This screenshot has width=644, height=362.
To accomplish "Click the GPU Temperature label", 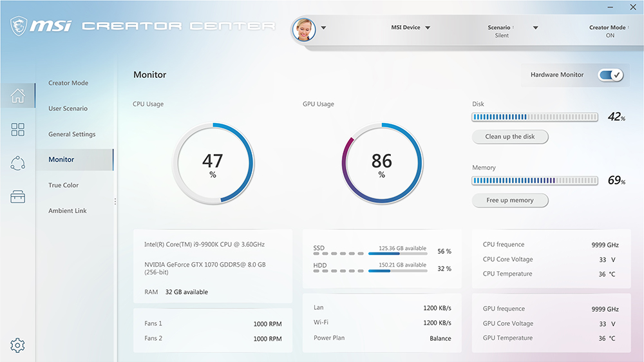I will tap(507, 338).
